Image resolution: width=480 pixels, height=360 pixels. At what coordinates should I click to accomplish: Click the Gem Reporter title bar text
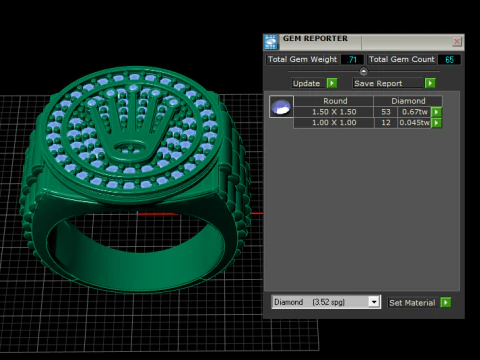coord(315,38)
